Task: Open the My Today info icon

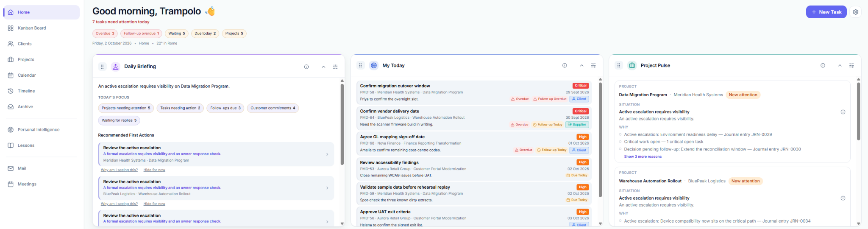Action: pyautogui.click(x=565, y=65)
